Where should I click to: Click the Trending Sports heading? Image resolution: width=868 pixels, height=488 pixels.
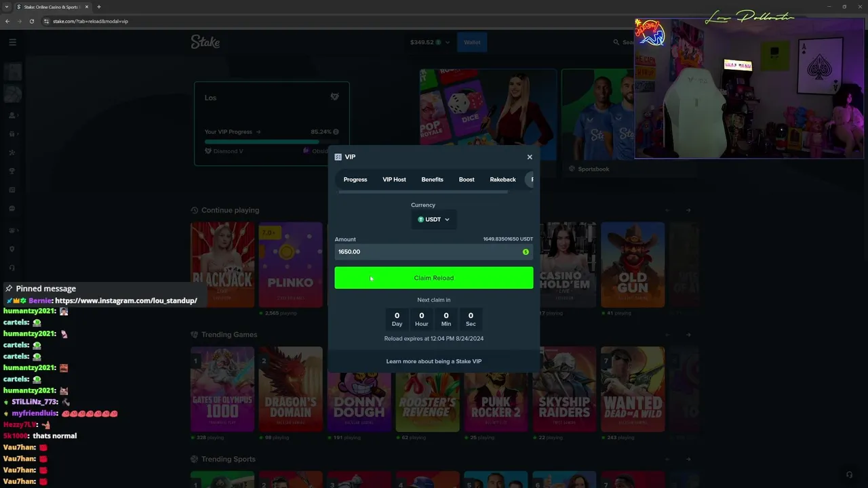(x=229, y=459)
